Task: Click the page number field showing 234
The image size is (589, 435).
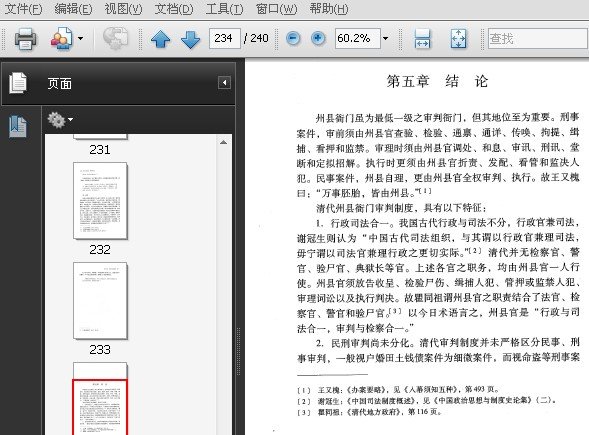Action: coord(225,38)
